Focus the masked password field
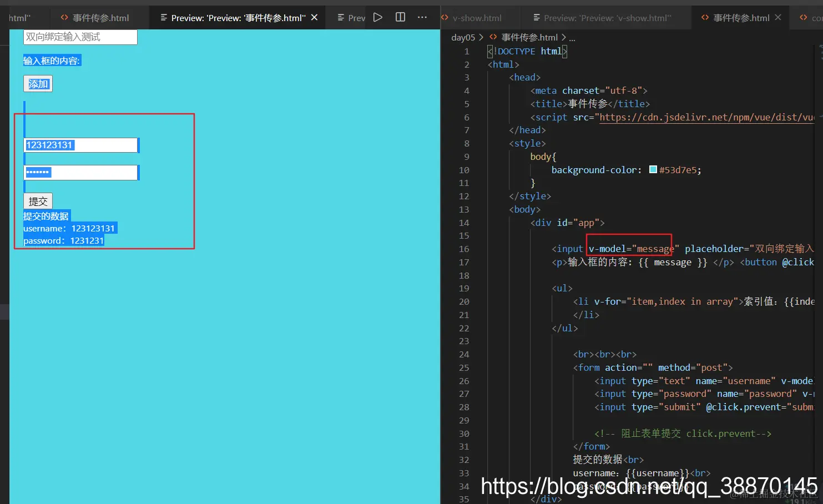This screenshot has height=504, width=823. pyautogui.click(x=80, y=173)
